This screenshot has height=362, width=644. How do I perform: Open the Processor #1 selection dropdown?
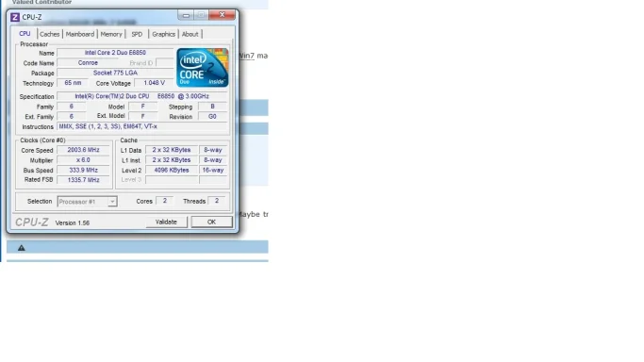click(87, 202)
